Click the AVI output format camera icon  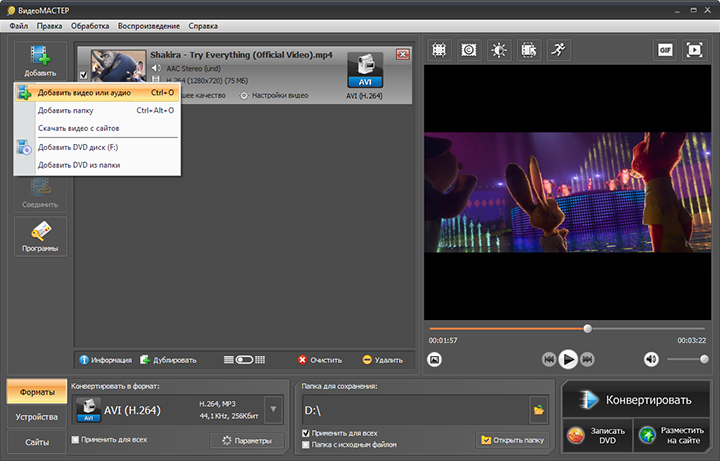point(365,70)
